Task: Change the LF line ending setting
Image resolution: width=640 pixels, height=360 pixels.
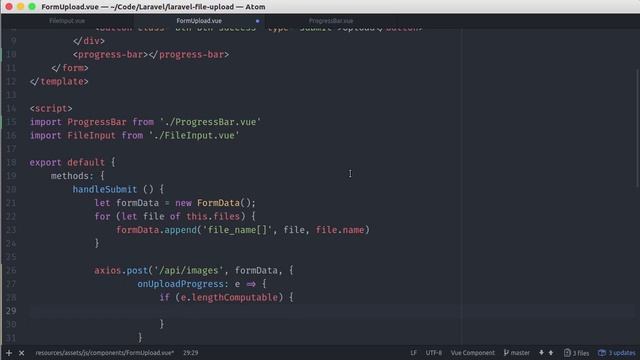Action: pos(413,353)
